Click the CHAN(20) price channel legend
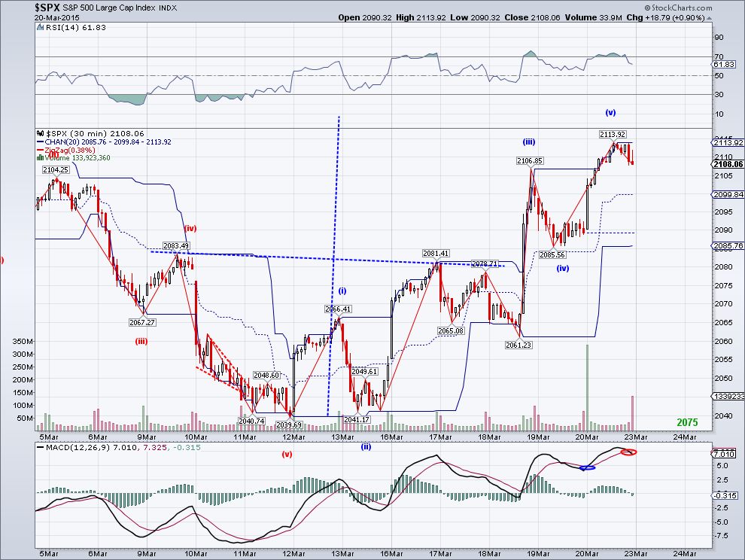Image resolution: width=745 pixels, height=560 pixels. click(104, 142)
